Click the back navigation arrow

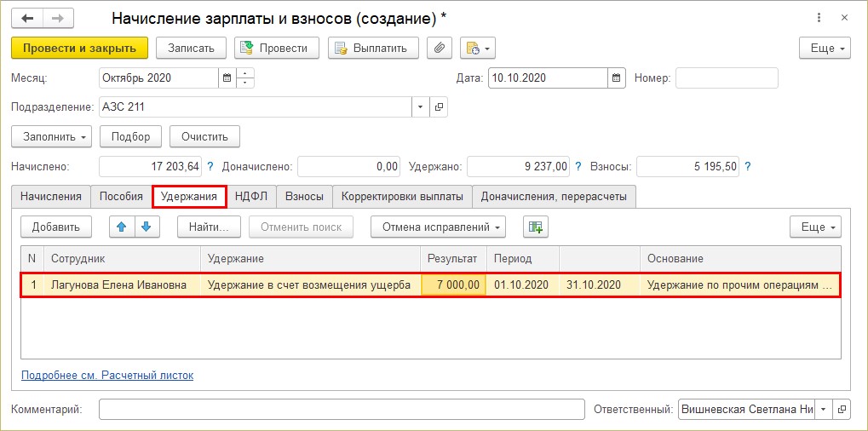(x=27, y=18)
